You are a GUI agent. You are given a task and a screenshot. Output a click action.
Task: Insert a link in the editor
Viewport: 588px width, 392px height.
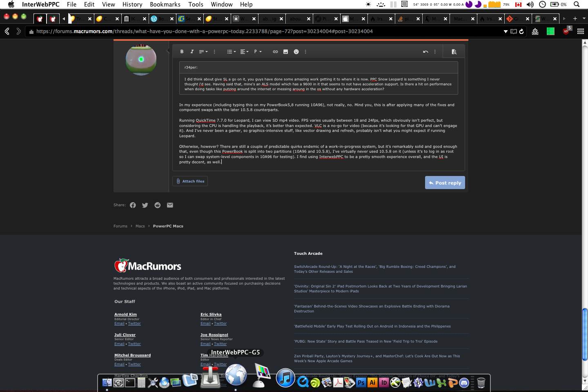click(275, 52)
